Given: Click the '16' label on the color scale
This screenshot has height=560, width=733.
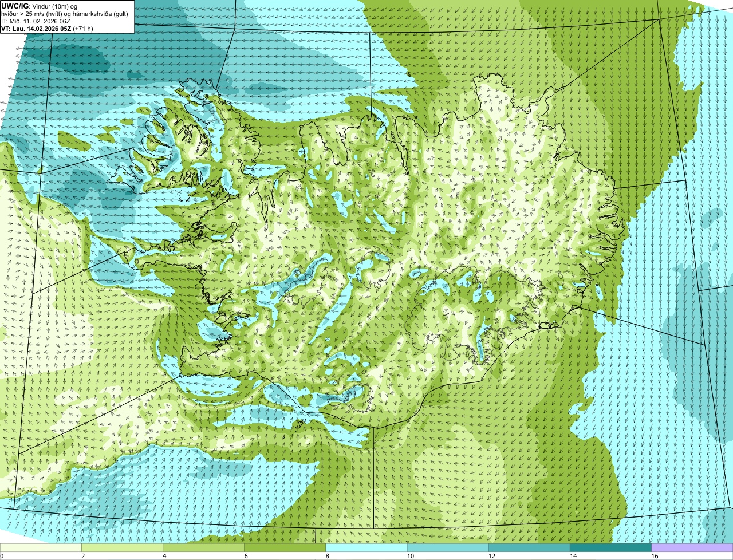Looking at the screenshot, I should click(655, 556).
